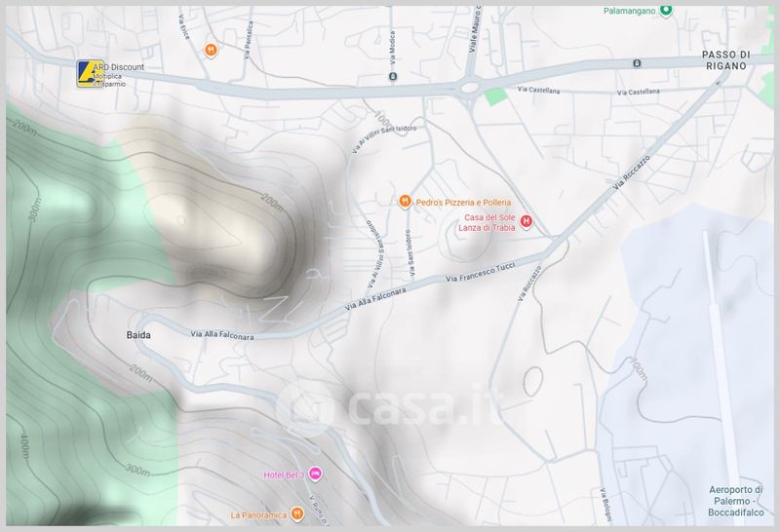Screen dimensions: 780x532
Task: Open the Pedro's Pizzeria e Polleria label
Action: coord(462,202)
